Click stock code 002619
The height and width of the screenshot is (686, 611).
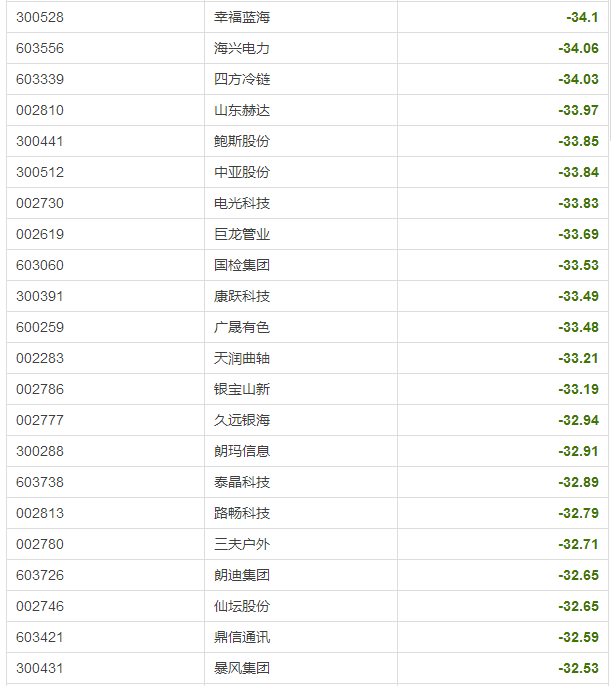[40, 234]
